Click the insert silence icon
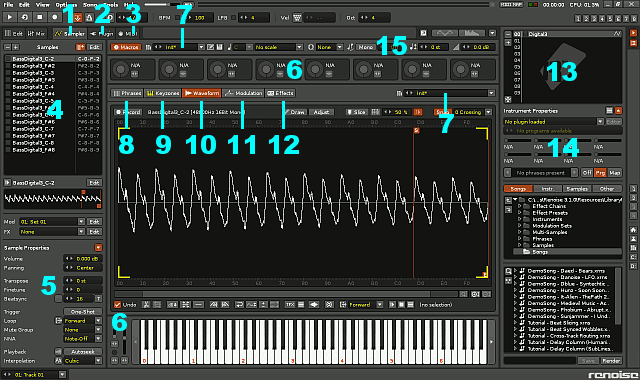This screenshot has height=380, width=640. point(199,304)
